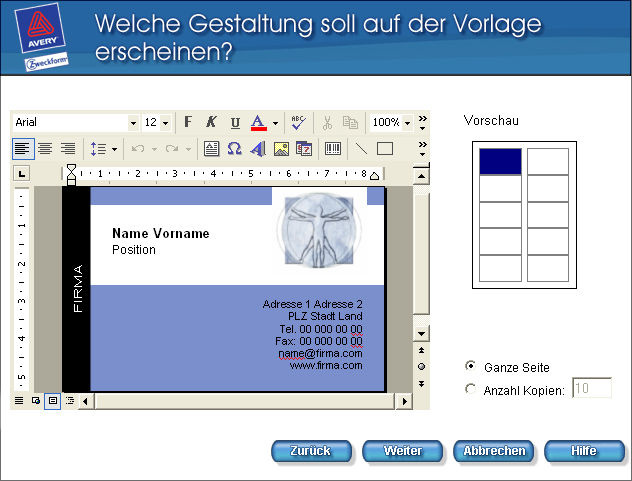
Task: Click the 'PLZ Stadt Land' line
Action: point(325,316)
